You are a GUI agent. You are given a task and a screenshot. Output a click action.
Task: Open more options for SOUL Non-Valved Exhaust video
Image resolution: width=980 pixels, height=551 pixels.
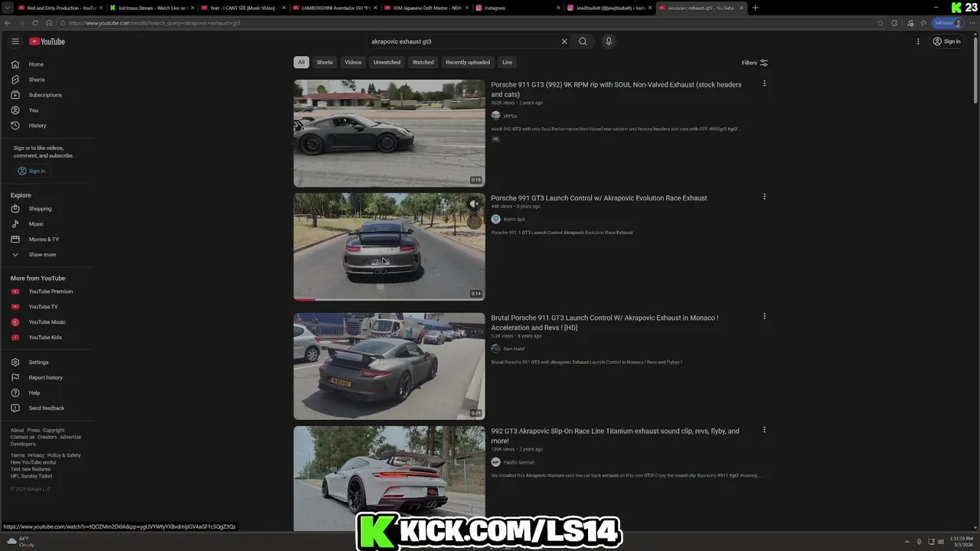point(764,83)
